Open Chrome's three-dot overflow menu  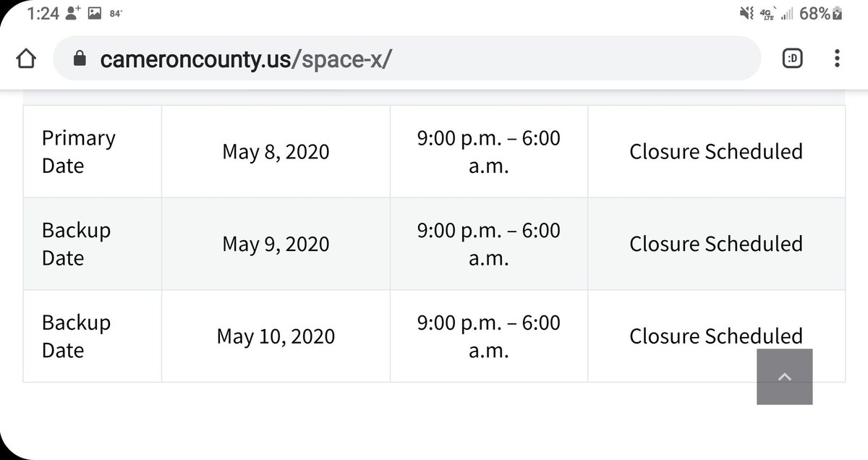tap(837, 59)
